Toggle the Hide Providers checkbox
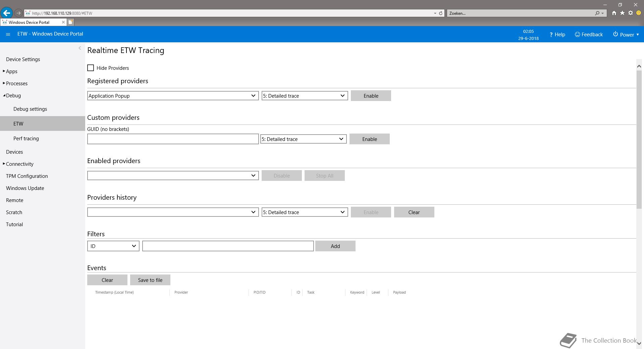The height and width of the screenshot is (349, 644). (x=91, y=68)
